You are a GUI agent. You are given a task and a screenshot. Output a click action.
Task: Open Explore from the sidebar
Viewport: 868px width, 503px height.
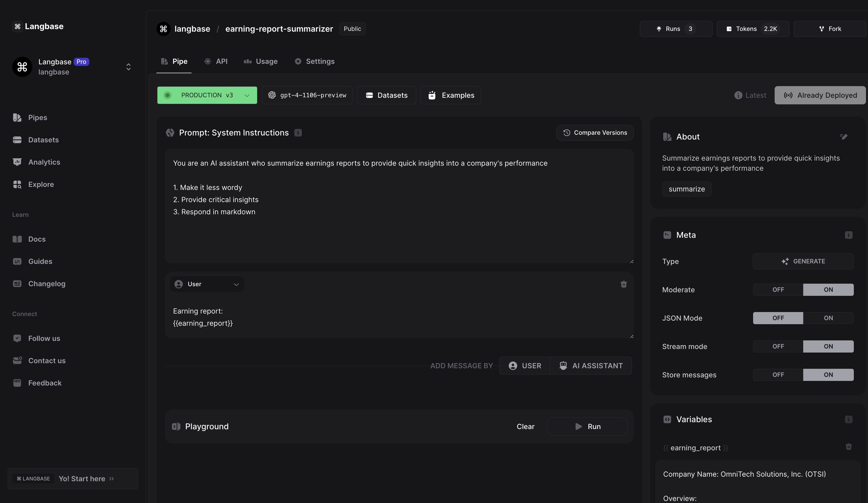pos(41,184)
